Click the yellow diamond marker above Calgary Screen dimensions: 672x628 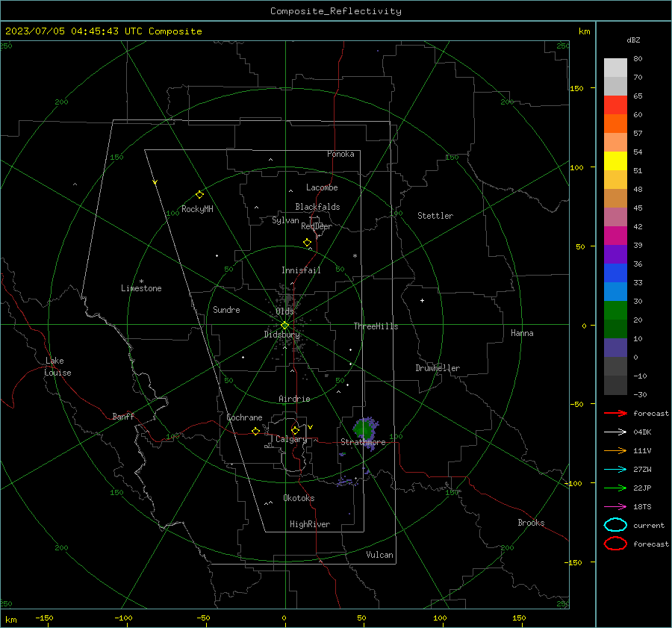(295, 430)
